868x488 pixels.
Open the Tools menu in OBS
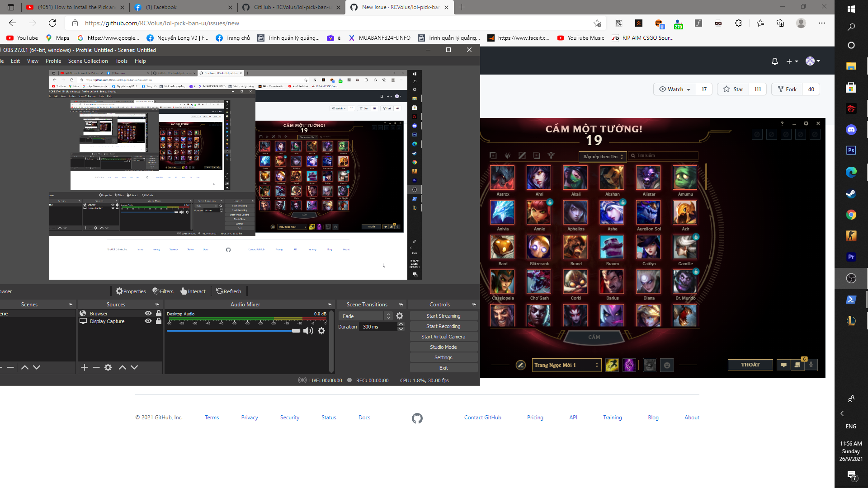point(121,61)
